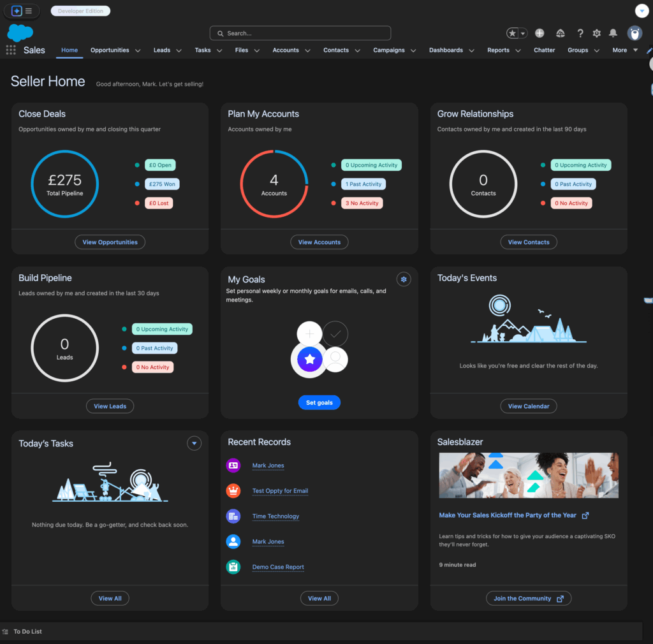This screenshot has height=644, width=653.
Task: Click the View Accounts button
Action: pos(319,242)
